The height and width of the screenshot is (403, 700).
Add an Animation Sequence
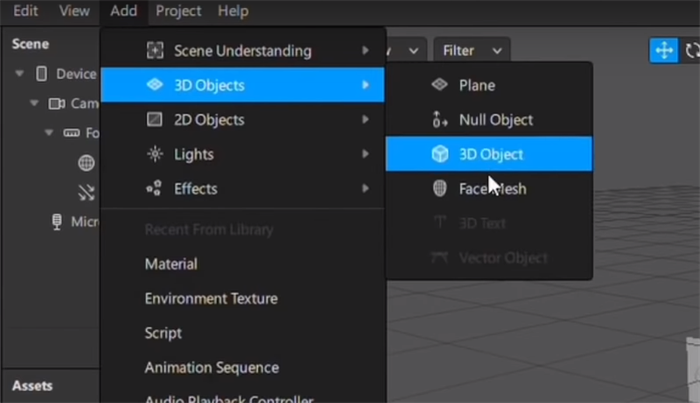coord(211,367)
